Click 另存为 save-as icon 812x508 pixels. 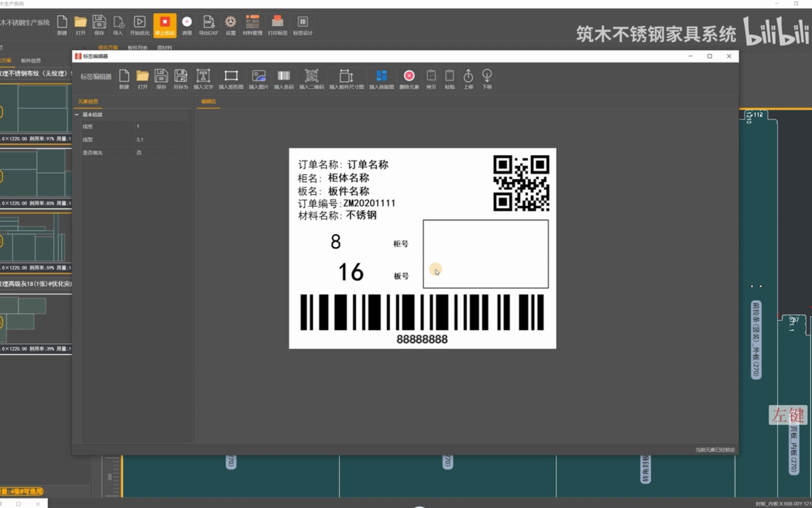pos(180,79)
